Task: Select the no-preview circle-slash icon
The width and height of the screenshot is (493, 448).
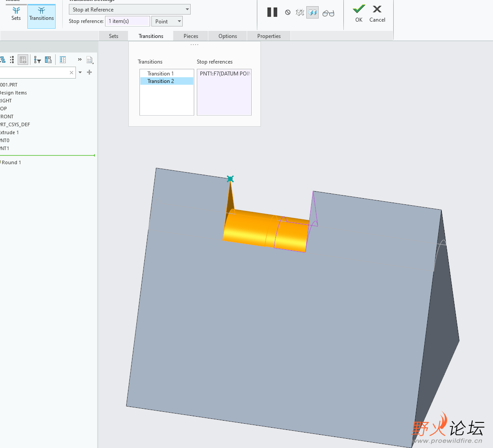Action: pyautogui.click(x=288, y=12)
